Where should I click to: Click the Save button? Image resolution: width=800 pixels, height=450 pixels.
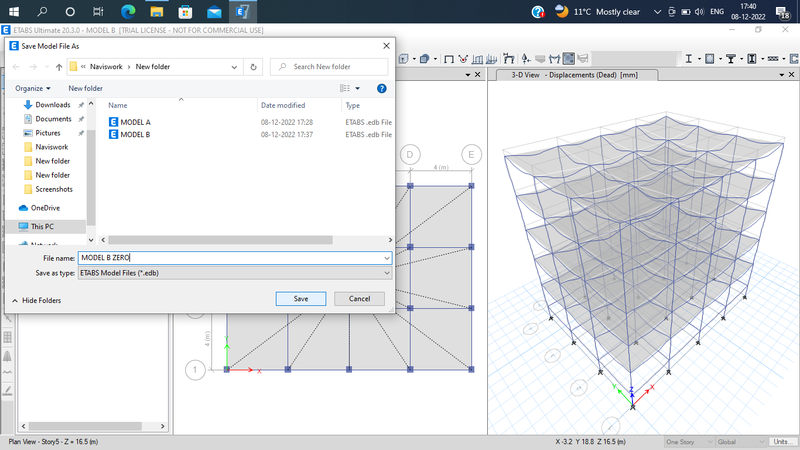click(301, 298)
